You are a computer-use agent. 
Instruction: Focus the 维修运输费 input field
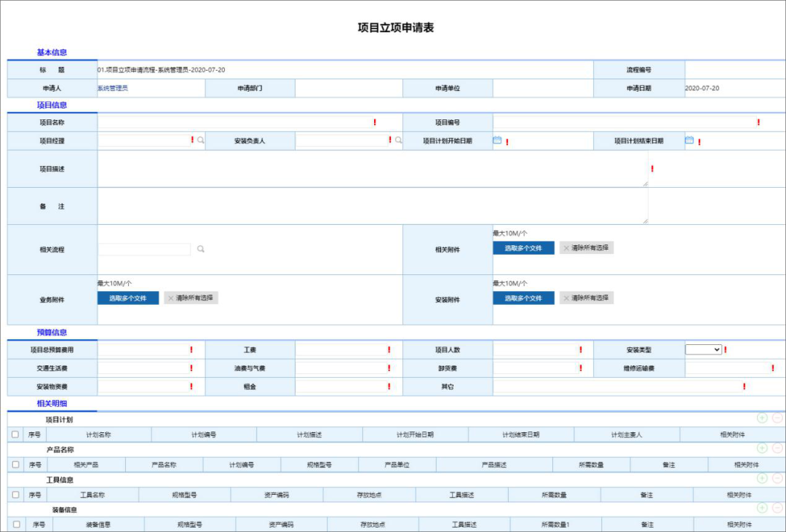coord(729,368)
